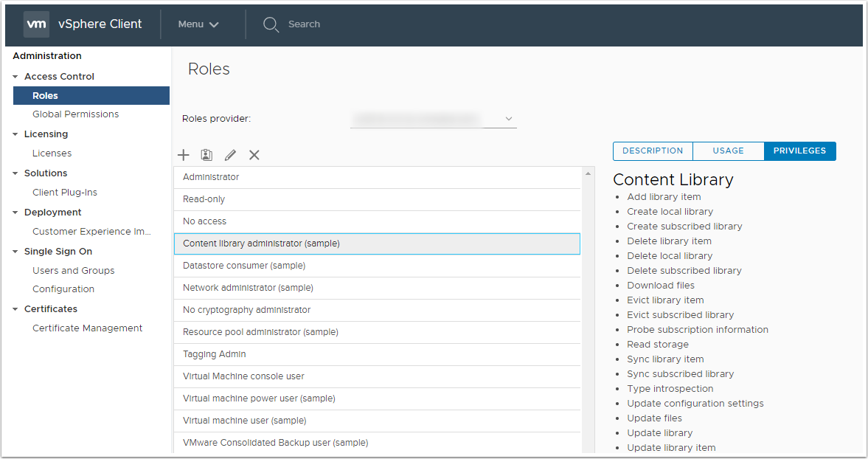This screenshot has width=868, height=459.
Task: Click scroll up arrow of roles list
Action: (588, 174)
